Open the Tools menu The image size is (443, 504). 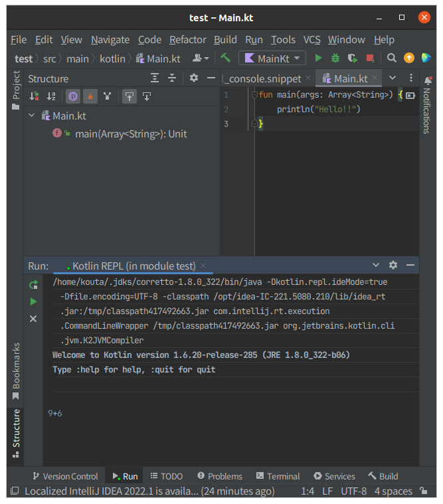click(x=283, y=40)
